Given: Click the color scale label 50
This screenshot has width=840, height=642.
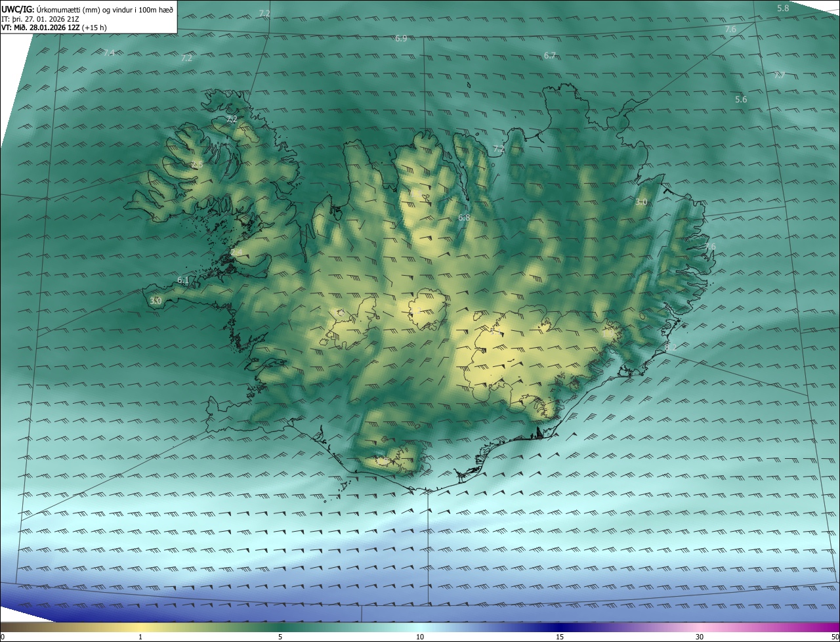Looking at the screenshot, I should [x=835, y=637].
